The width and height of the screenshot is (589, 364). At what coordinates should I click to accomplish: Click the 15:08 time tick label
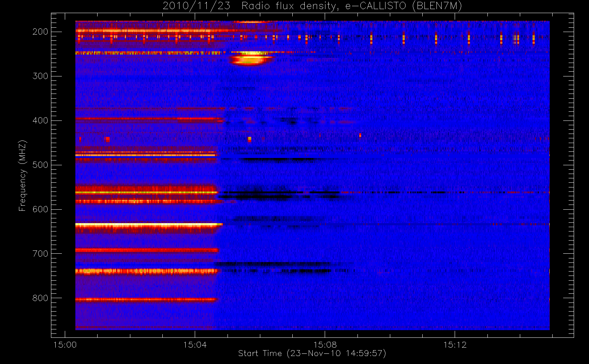click(325, 345)
